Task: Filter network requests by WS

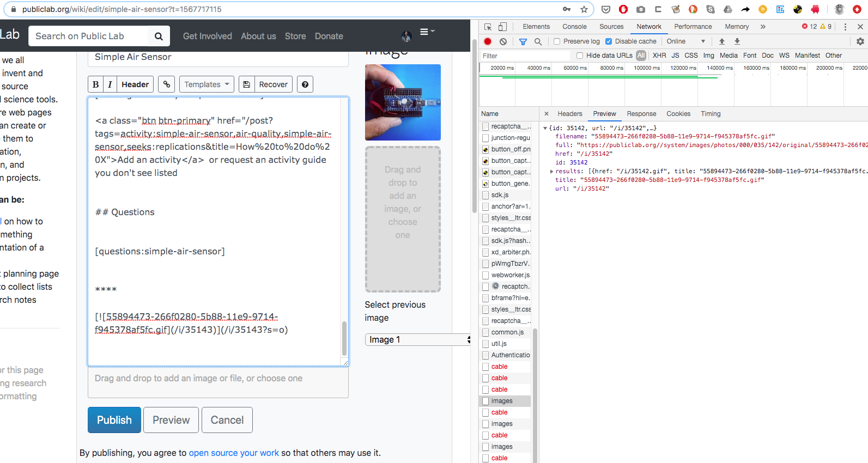Action: coord(784,56)
